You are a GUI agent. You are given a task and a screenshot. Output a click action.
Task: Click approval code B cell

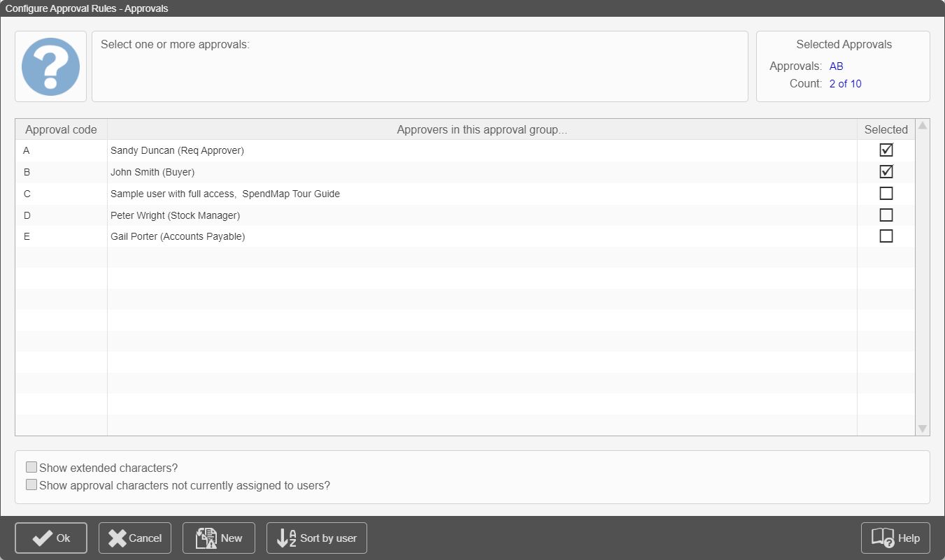[x=62, y=172]
